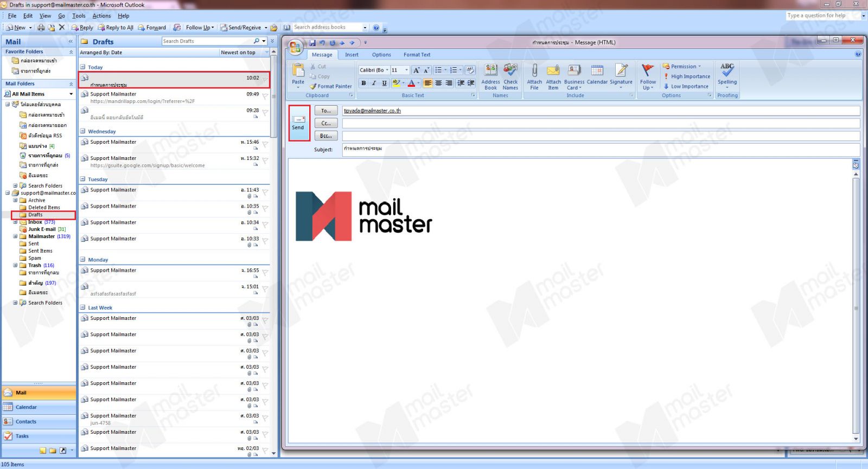868x469 pixels.
Task: Apply the yellow text highlight color
Action: [396, 83]
